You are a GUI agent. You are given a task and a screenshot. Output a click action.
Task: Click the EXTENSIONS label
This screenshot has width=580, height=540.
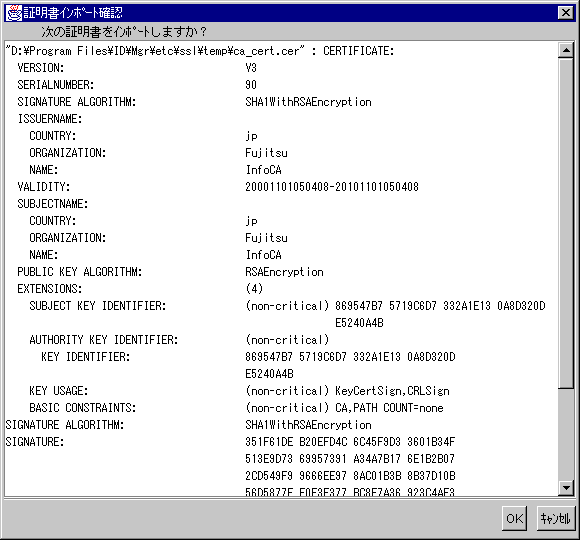tap(50, 289)
